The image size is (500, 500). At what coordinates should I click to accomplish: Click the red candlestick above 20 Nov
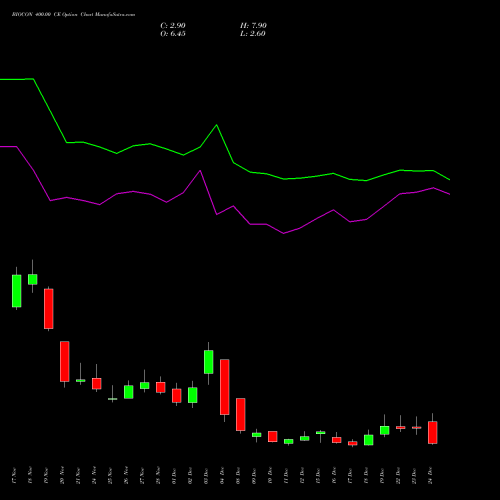click(x=65, y=361)
